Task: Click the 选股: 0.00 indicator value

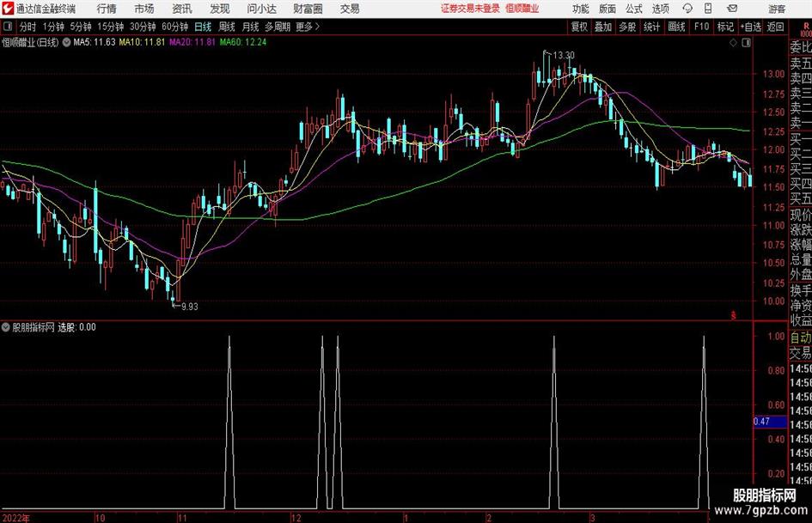Action: (76, 327)
